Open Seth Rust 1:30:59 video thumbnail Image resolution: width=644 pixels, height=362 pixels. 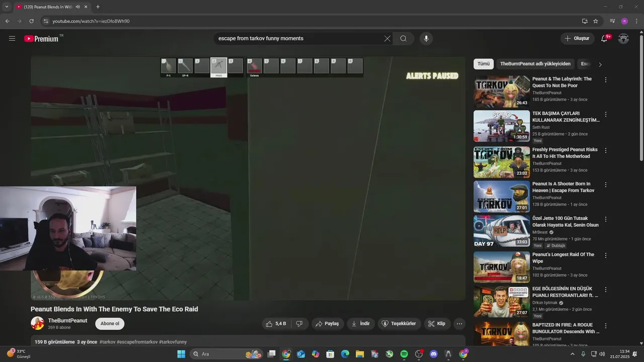[x=502, y=126]
